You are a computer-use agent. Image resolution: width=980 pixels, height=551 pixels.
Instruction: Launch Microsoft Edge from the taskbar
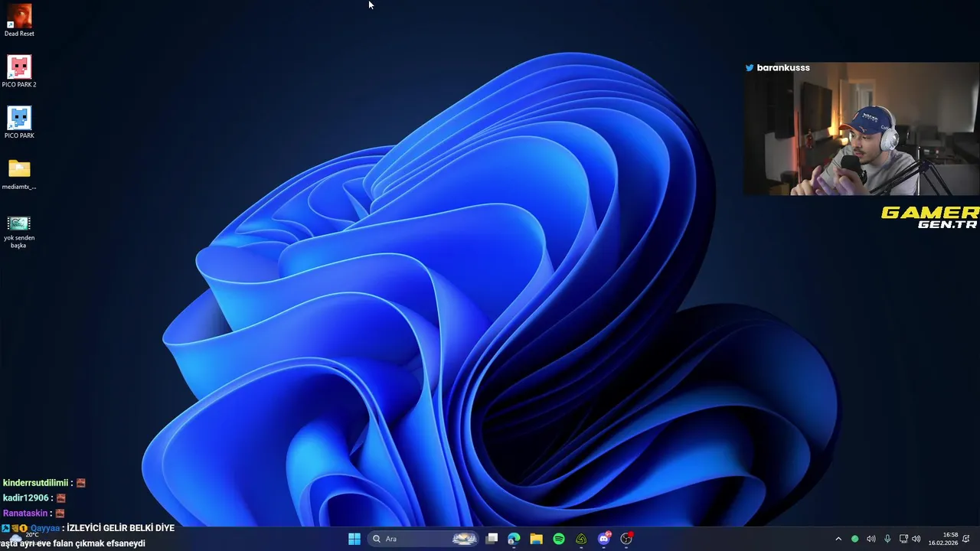click(514, 539)
